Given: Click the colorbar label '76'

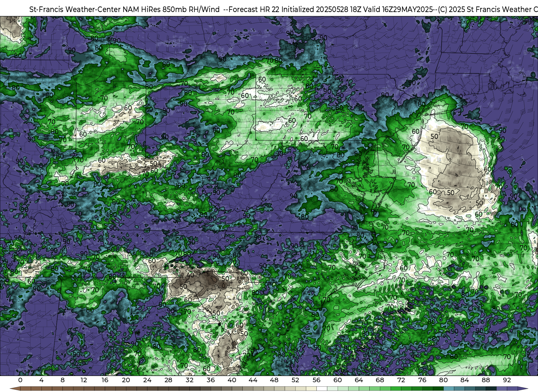Looking at the screenshot, I should (422, 380).
